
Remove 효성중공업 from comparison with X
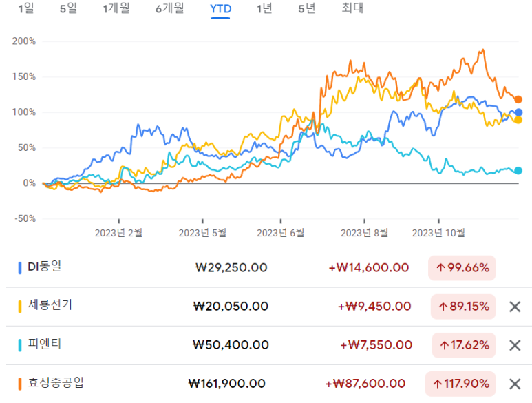click(515, 384)
